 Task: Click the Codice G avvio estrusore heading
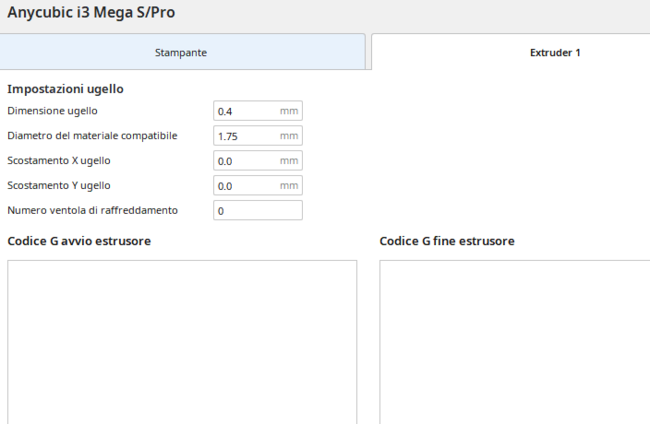tap(79, 241)
